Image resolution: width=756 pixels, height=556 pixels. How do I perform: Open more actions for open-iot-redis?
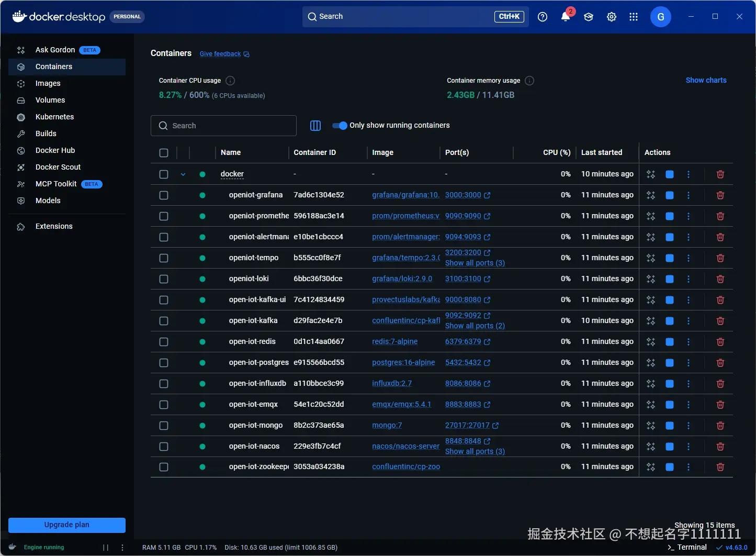(689, 342)
